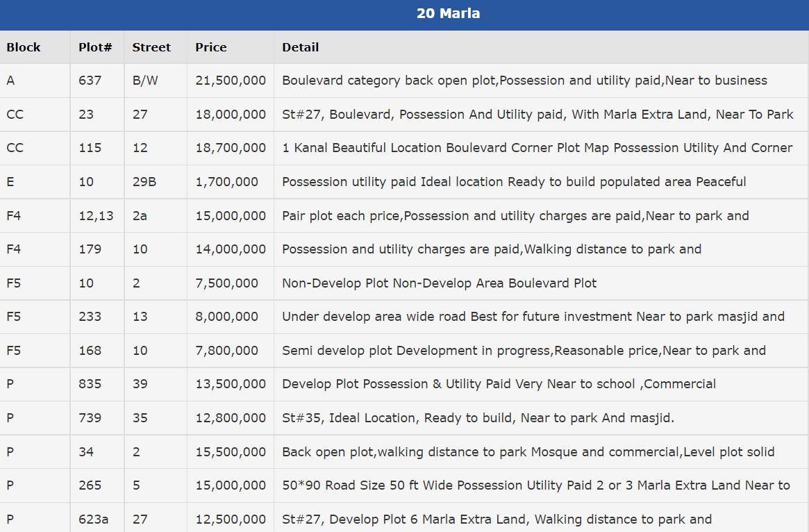Click detail starting 'St#27, Boulevard, Possession'
Screen dimensions: 809x532
[537, 115]
